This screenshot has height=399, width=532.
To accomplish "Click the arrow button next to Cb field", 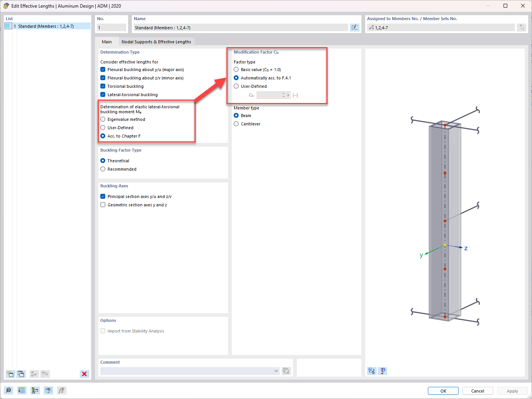I will point(288,95).
